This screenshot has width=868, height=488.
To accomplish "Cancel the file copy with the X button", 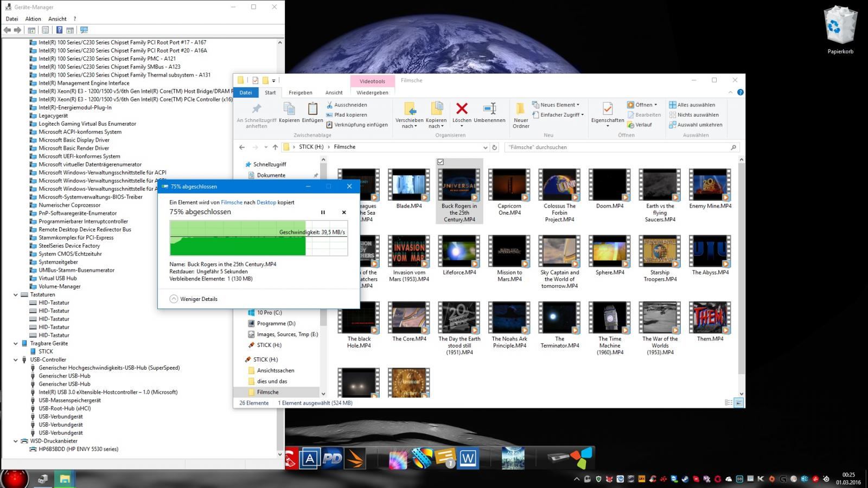I will point(344,213).
